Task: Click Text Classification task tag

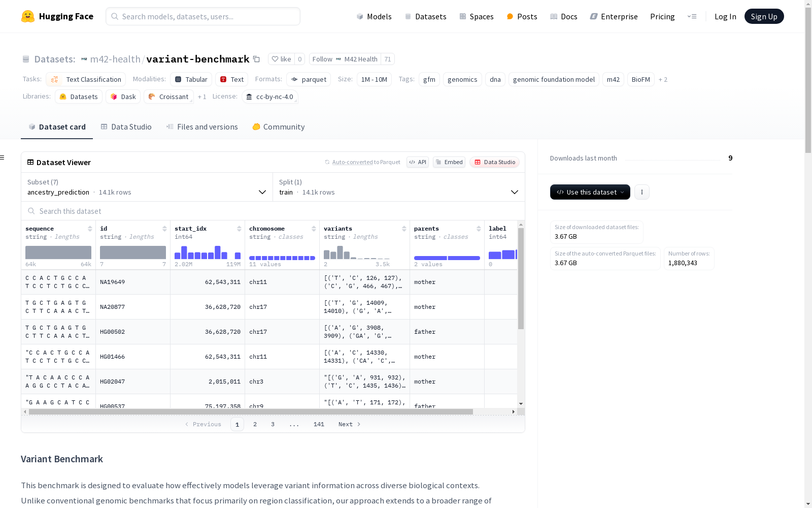Action: tap(86, 79)
